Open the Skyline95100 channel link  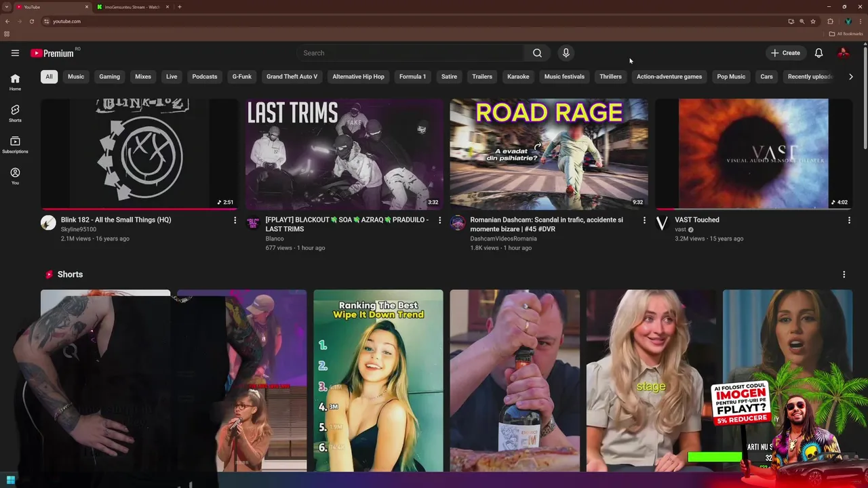[79, 229]
